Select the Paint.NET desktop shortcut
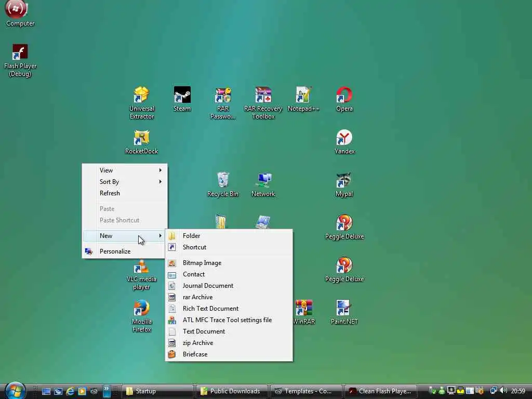The image size is (532, 399). click(344, 312)
